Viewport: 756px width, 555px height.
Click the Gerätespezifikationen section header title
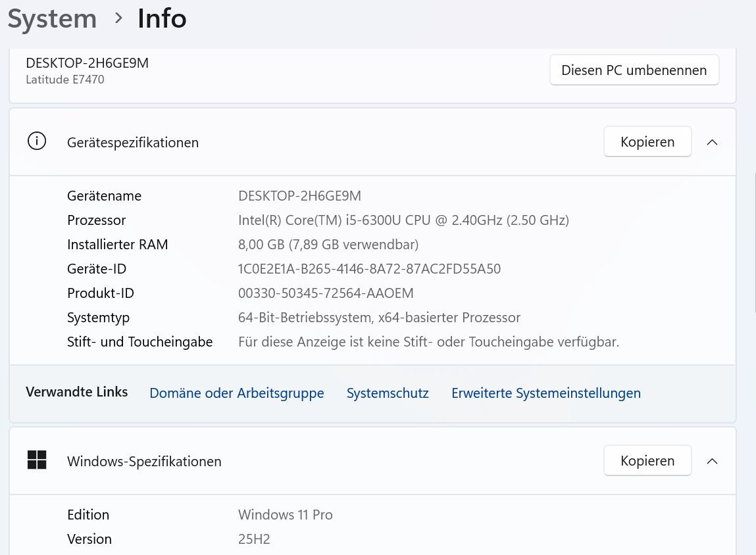(x=133, y=143)
